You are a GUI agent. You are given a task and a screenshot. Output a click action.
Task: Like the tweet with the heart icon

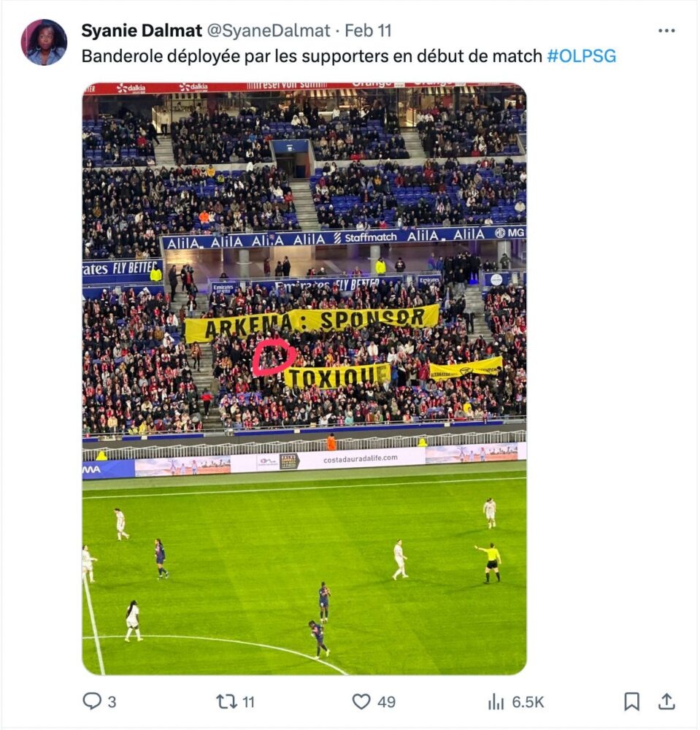coord(361,701)
